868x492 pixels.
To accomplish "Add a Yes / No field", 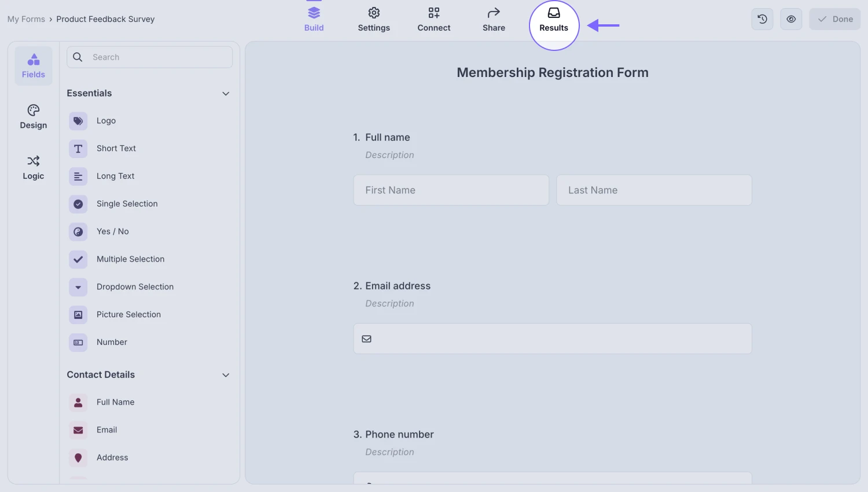I will pos(78,232).
